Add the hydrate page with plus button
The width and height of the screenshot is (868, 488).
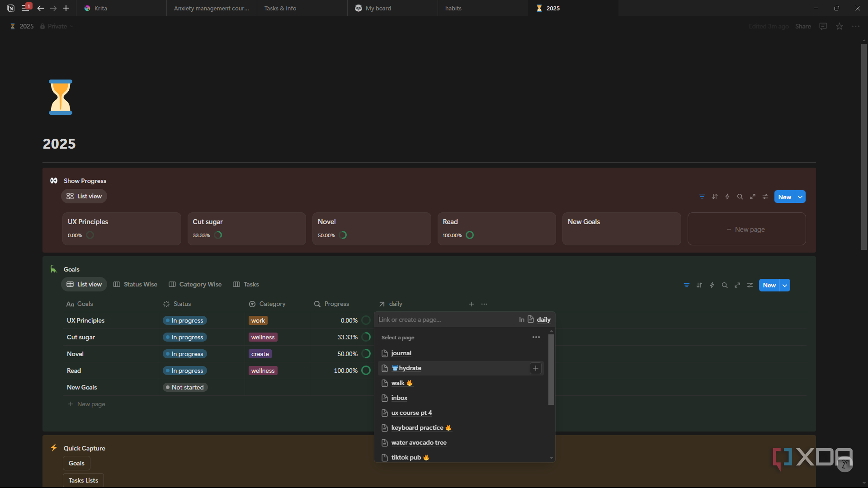click(536, 368)
